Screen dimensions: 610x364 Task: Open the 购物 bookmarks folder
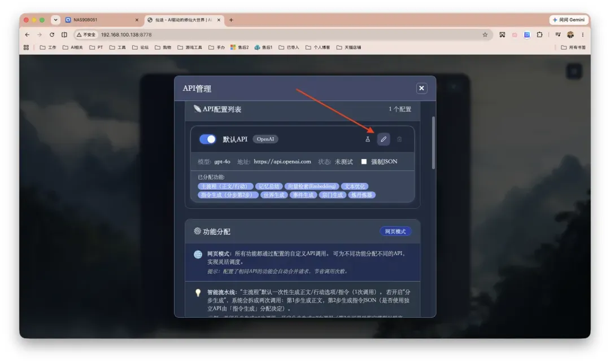pos(163,47)
